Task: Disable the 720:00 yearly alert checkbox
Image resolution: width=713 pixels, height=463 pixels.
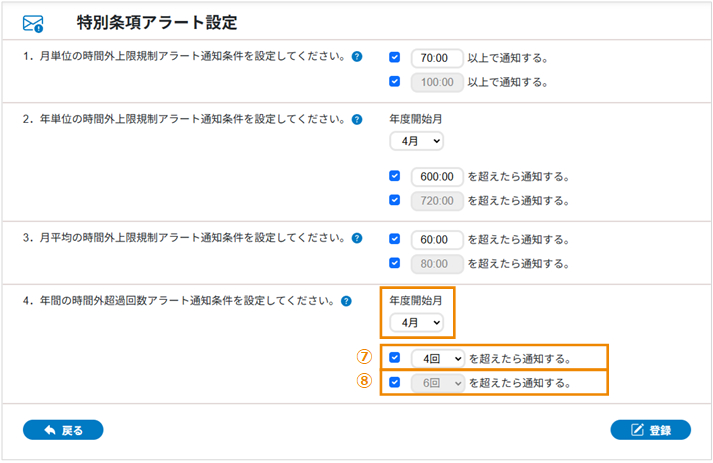Action: [x=396, y=201]
